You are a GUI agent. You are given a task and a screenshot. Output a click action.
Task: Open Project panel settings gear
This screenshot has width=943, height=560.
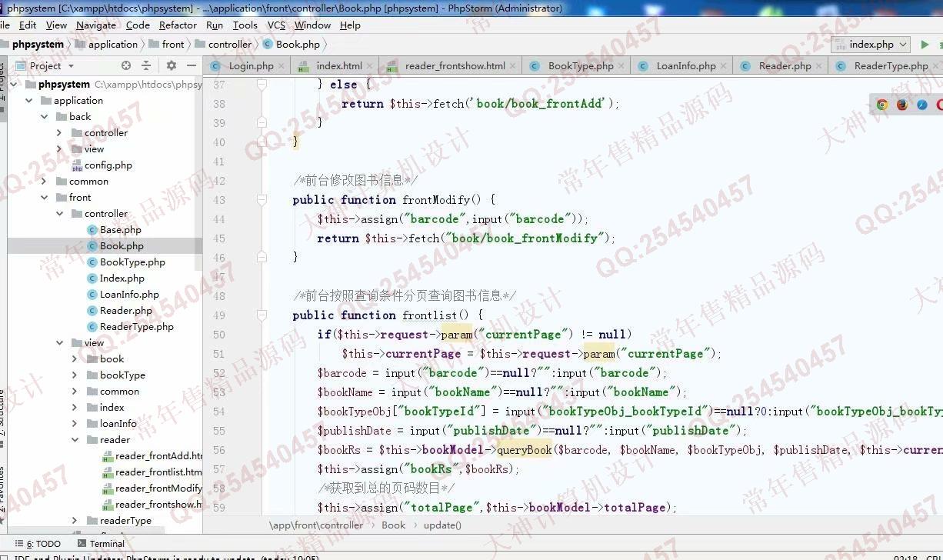click(172, 65)
